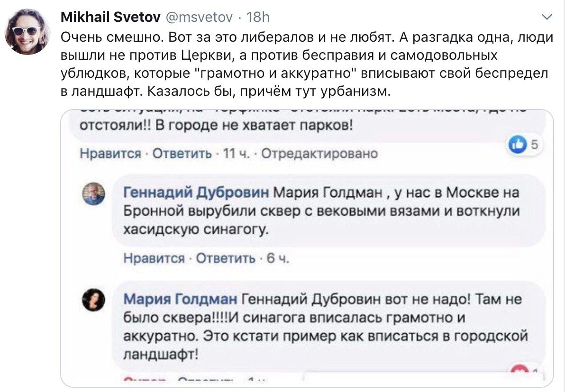Click Мария Голдман's dark profile avatar
Viewport: 565px width, 392px height.
pos(94,300)
